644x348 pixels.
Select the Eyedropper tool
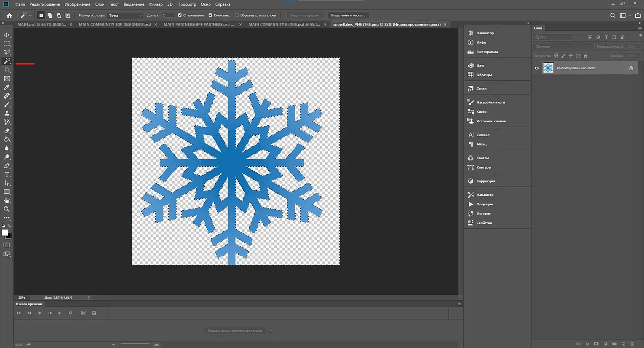click(x=7, y=87)
